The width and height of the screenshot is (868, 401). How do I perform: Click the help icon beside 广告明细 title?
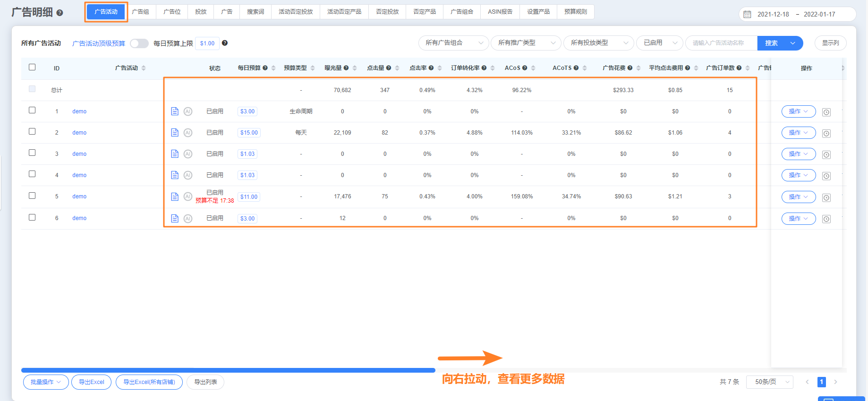point(60,13)
